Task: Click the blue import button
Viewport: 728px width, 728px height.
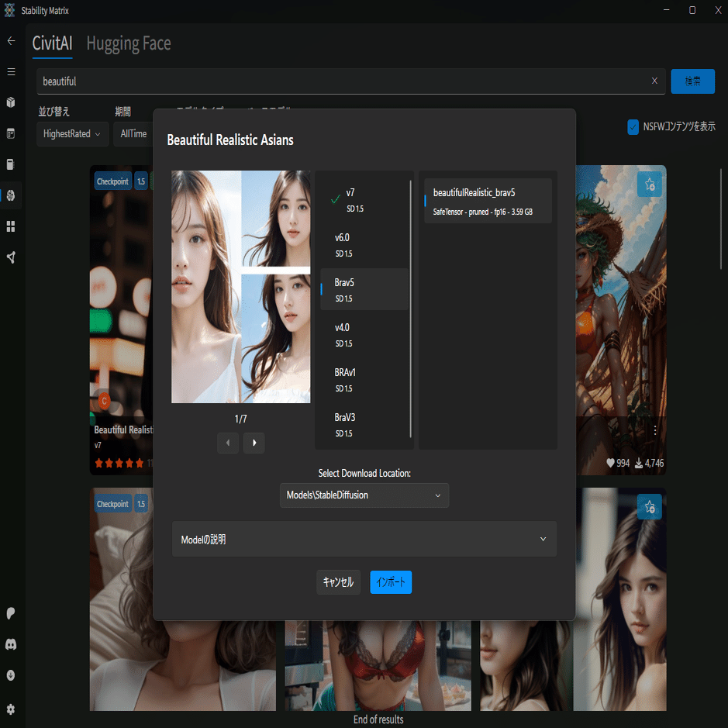Action: pos(391,582)
